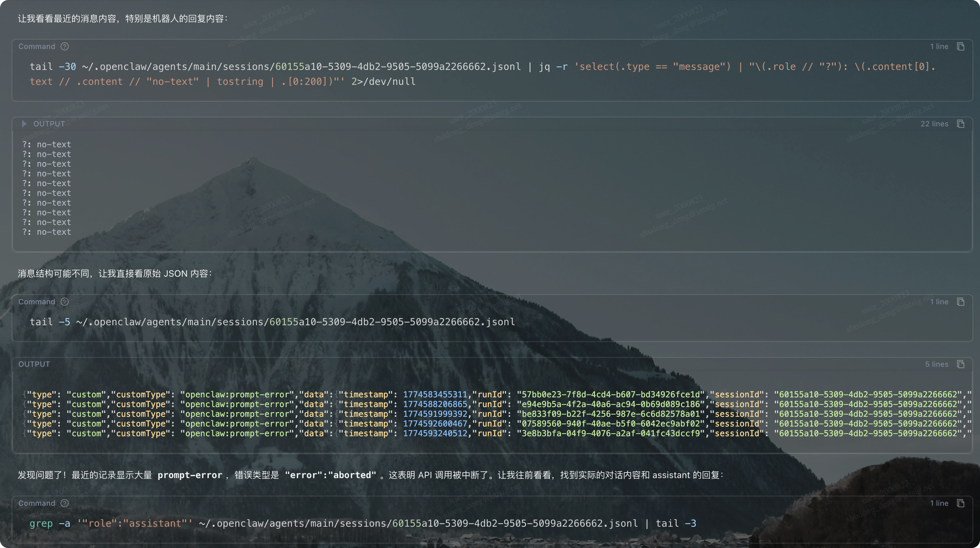Click the first '?: no-text' output line
The height and width of the screenshot is (548, 980).
pos(46,145)
